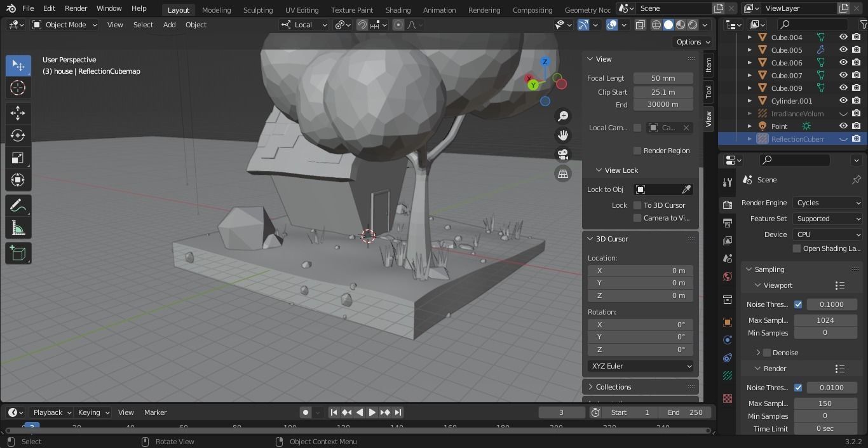
Task: Open the Playback popover in timeline
Action: [52, 412]
